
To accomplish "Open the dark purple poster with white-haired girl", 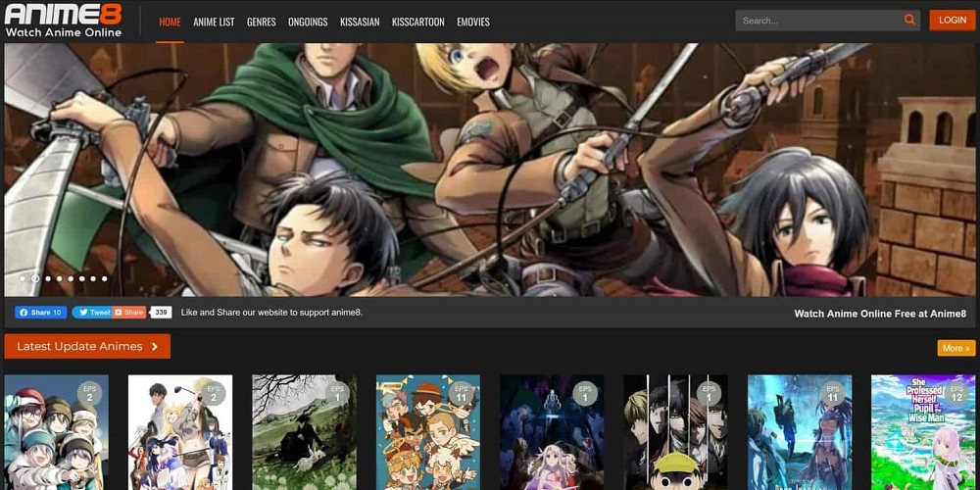I will [552, 432].
